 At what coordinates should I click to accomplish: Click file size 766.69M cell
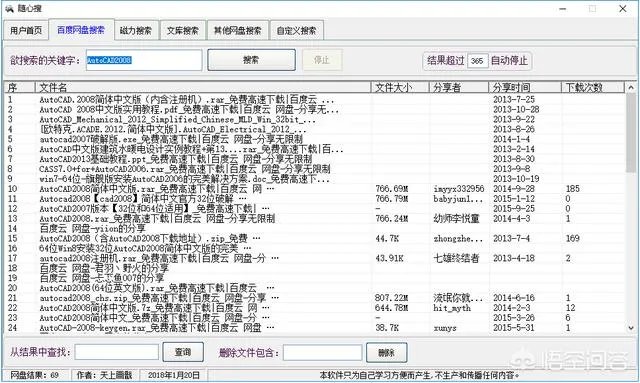[391, 189]
